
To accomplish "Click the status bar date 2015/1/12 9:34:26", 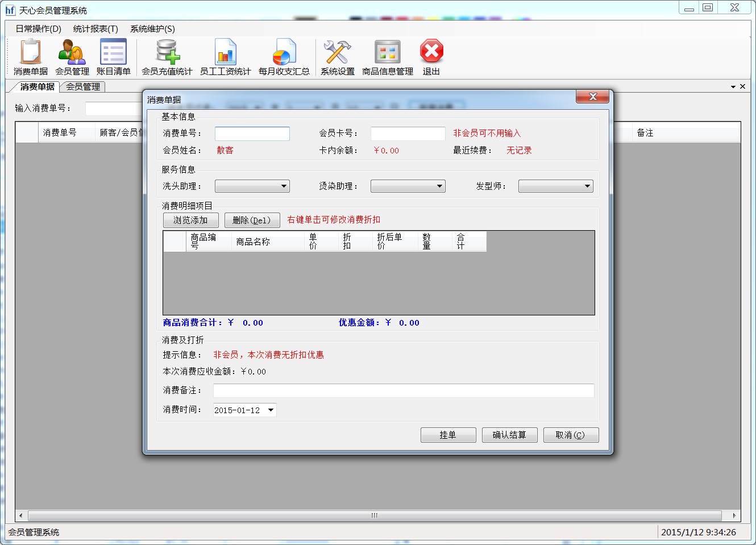I will click(698, 532).
